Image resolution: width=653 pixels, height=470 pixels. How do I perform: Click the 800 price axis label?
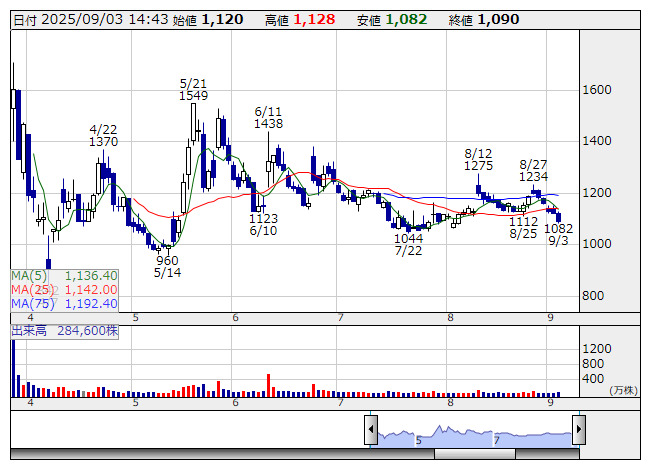pyautogui.click(x=593, y=296)
